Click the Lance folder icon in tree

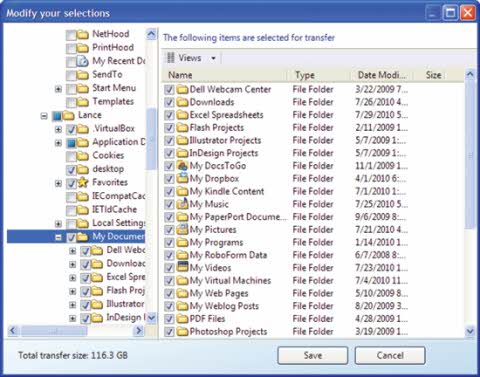pyautogui.click(x=68, y=115)
